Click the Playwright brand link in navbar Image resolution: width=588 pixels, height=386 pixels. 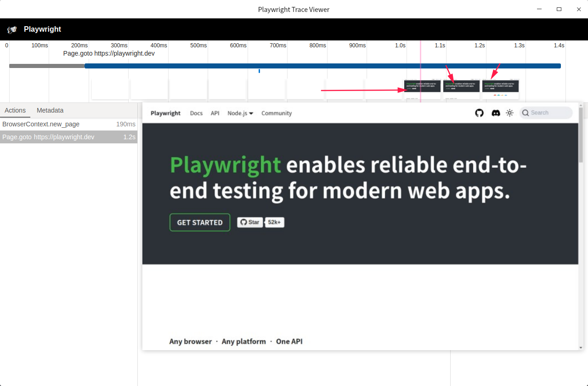(165, 113)
